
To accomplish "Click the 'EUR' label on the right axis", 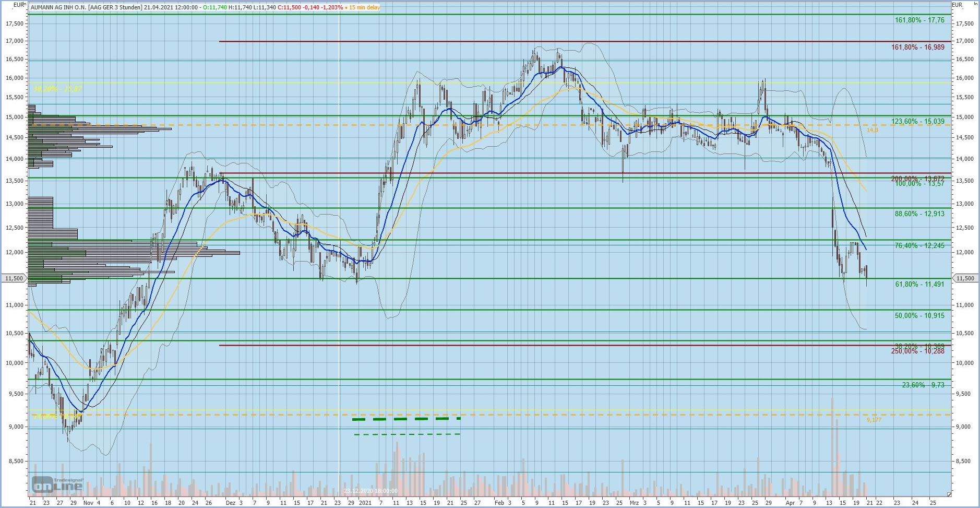I will click(957, 5).
